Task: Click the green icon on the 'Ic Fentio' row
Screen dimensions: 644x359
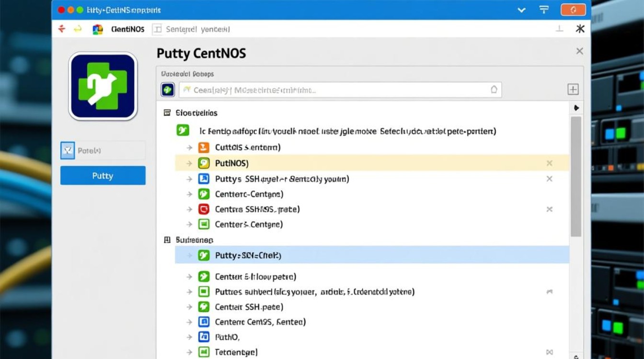Action: click(x=183, y=130)
